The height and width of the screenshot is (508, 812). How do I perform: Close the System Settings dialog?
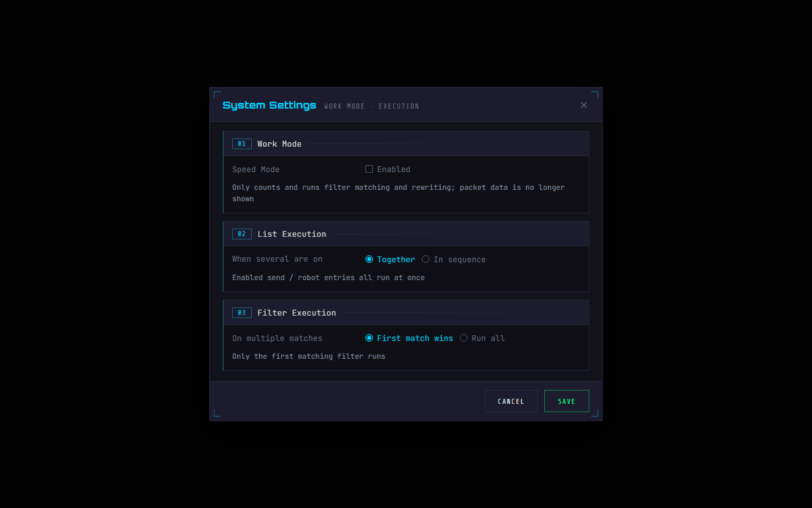(x=584, y=105)
